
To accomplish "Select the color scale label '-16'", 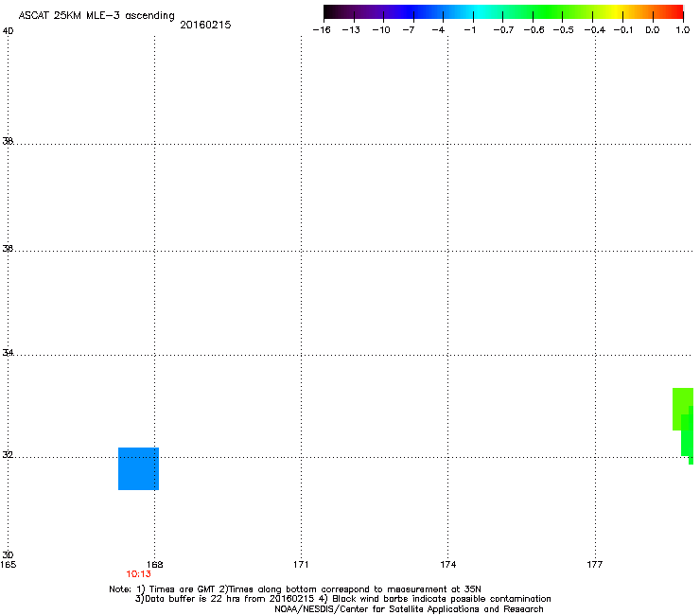I will 322,30.
